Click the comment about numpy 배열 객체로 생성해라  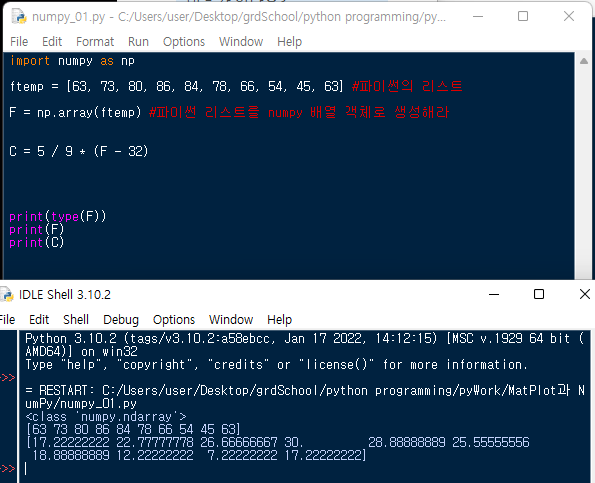pos(299,112)
